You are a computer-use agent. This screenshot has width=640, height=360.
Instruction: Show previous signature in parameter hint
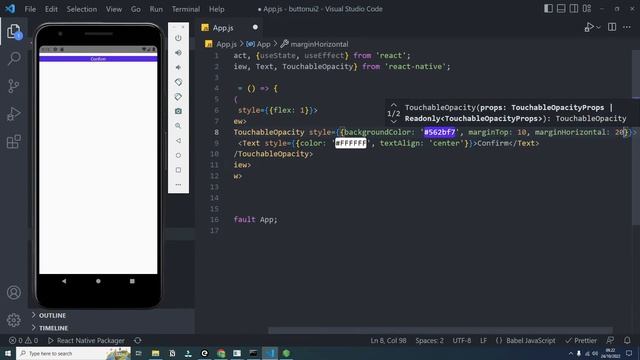pyautogui.click(x=393, y=105)
